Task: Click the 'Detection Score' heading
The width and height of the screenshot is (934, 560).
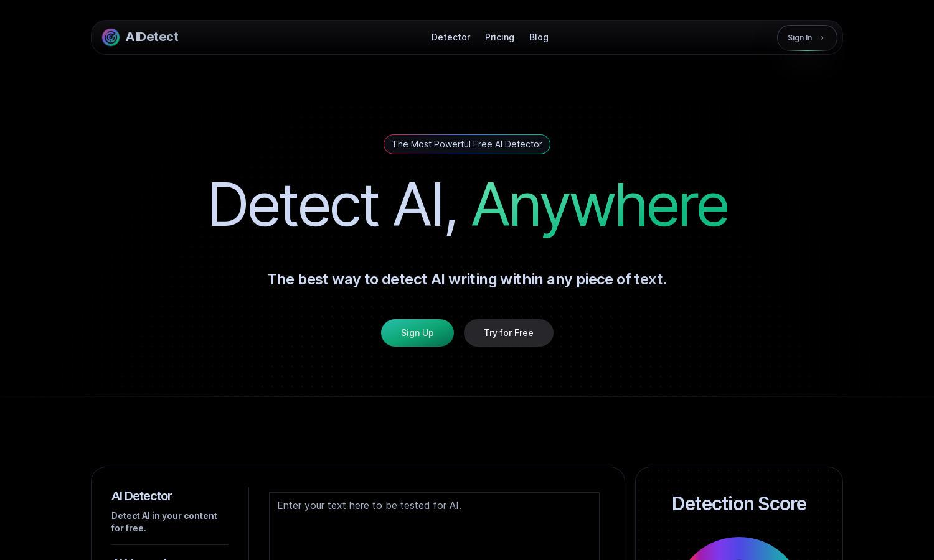Action: (x=739, y=503)
